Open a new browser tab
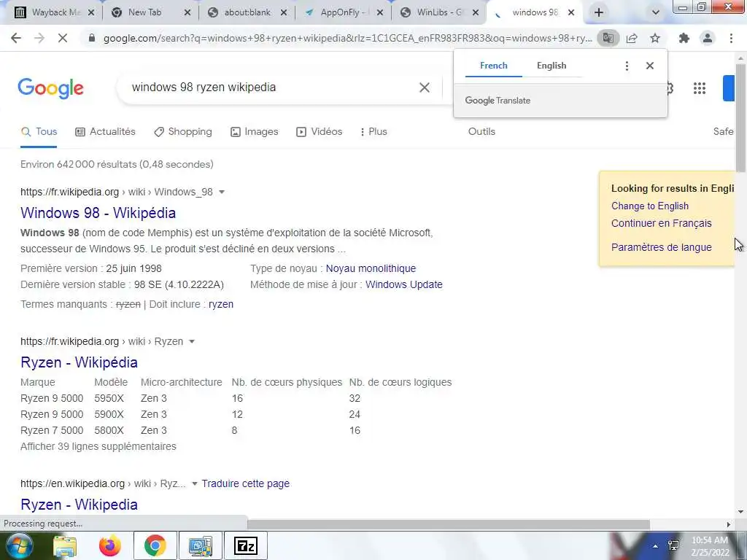 click(599, 13)
